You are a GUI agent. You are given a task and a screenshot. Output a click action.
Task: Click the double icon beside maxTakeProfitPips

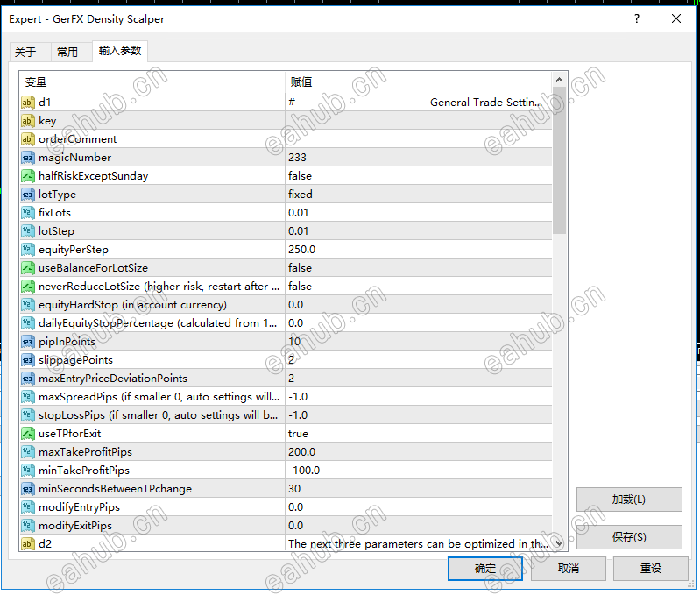tap(28, 452)
